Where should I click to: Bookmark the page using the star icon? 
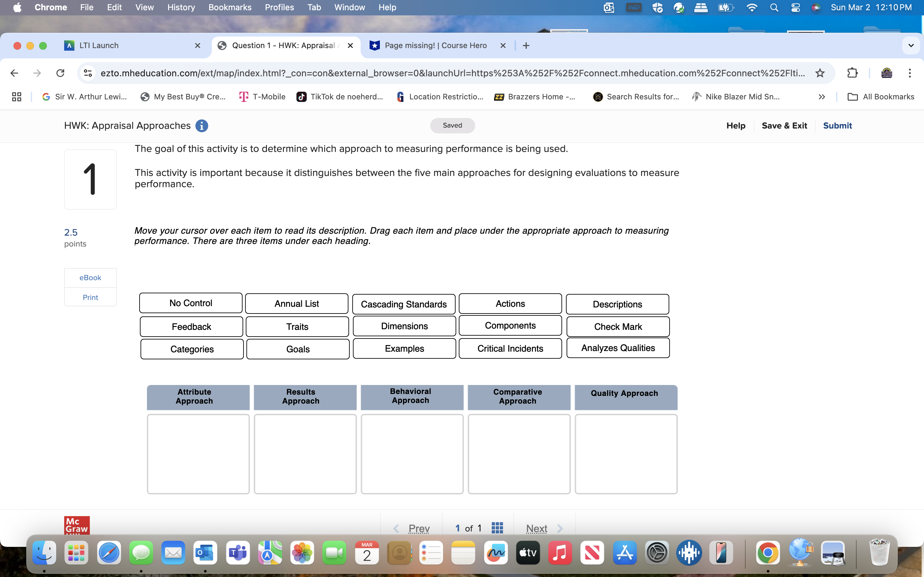click(820, 73)
